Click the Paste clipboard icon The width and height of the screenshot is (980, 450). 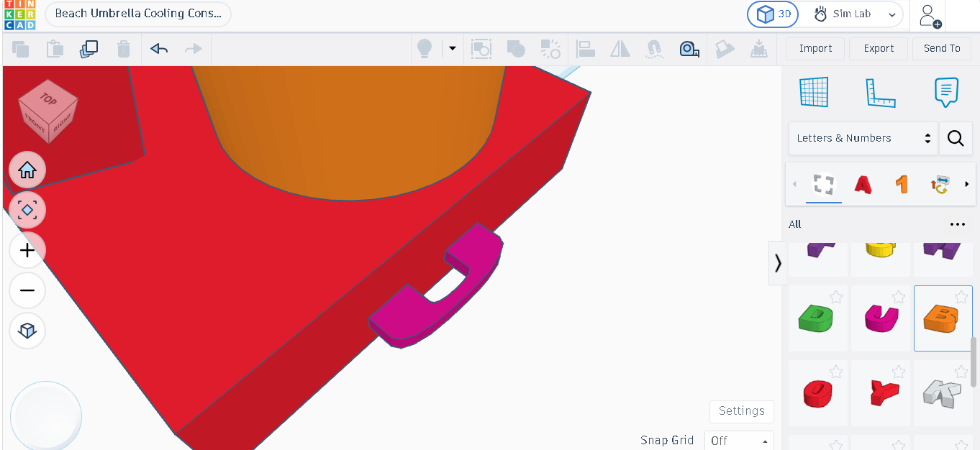[55, 49]
